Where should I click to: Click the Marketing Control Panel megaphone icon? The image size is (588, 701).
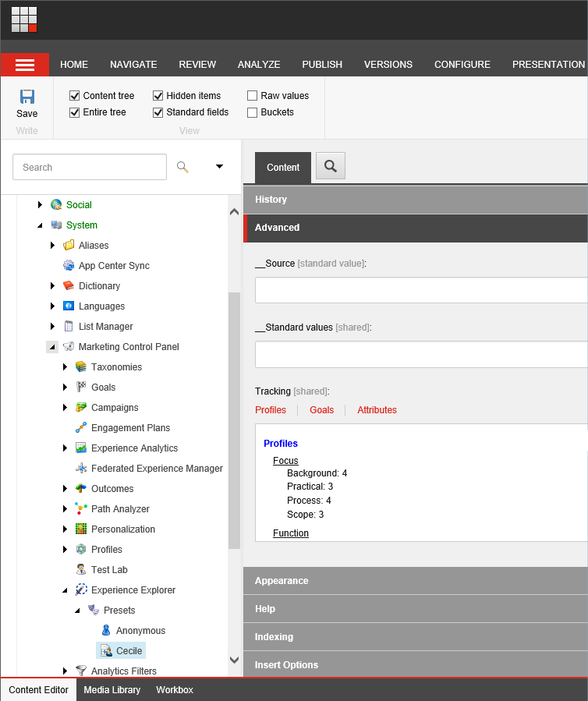pyautogui.click(x=69, y=346)
